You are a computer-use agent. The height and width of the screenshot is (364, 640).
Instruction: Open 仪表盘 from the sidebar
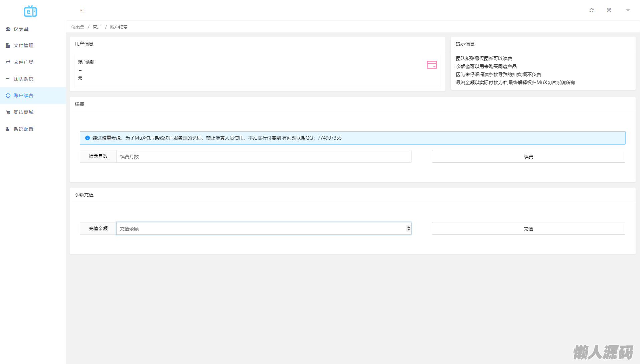tap(21, 29)
